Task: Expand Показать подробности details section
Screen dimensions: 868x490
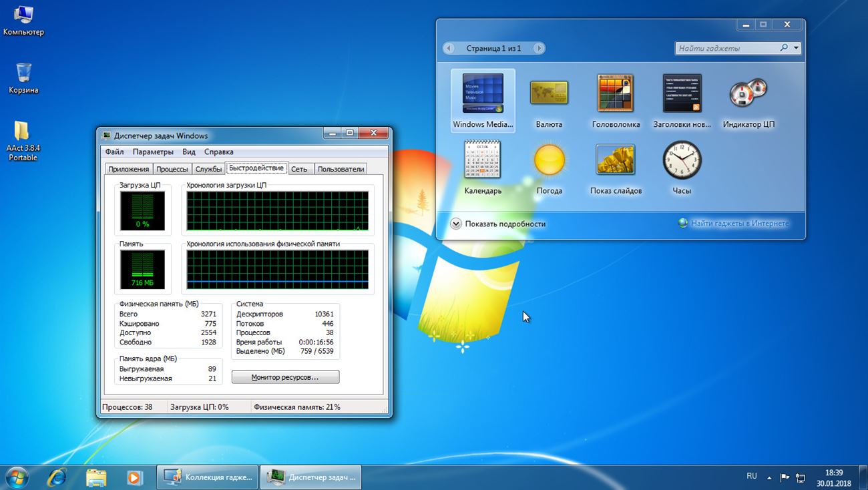Action: 456,224
